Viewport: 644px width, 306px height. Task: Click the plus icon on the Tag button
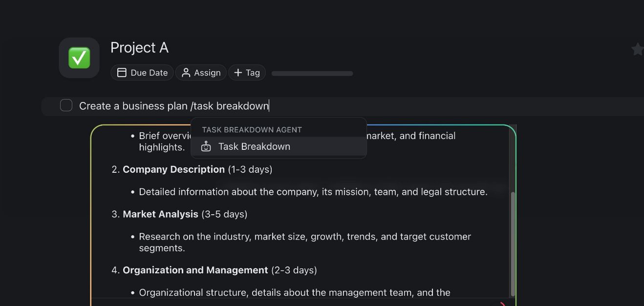point(238,72)
